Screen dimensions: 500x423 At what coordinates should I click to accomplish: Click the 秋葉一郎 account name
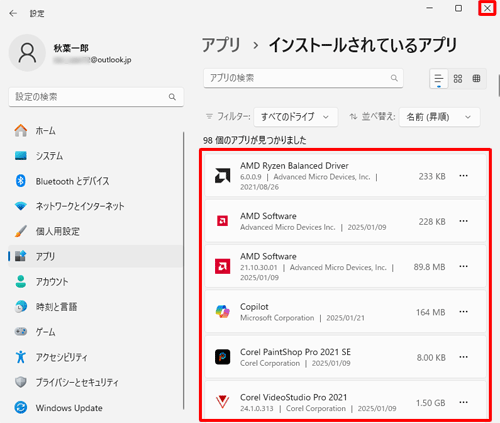click(x=71, y=48)
